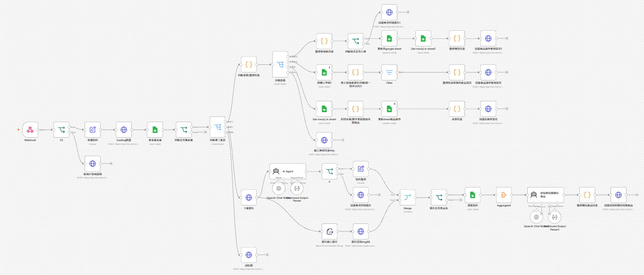Select the OpenAI Chat Model1 sub-node
644x275 pixels.
(536, 217)
